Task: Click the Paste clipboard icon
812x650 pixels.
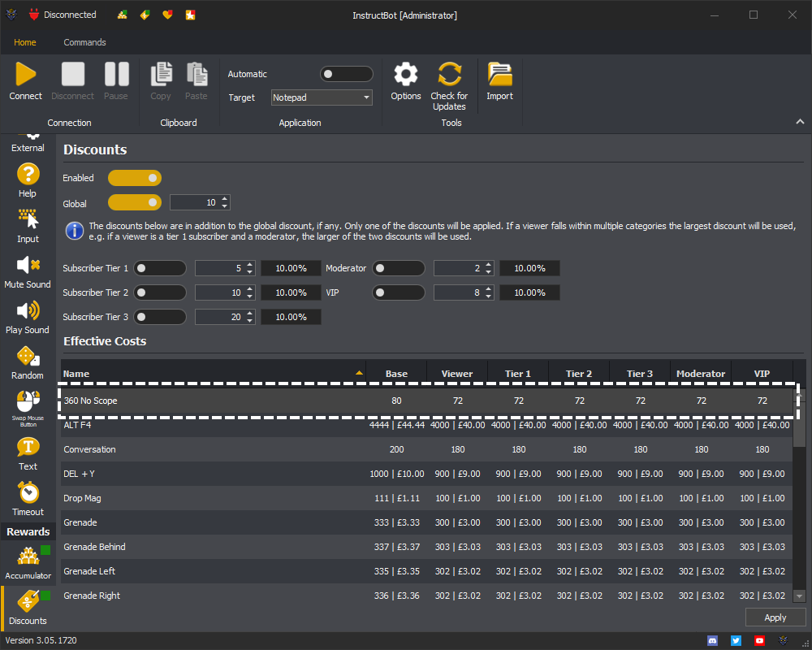Action: [197, 74]
